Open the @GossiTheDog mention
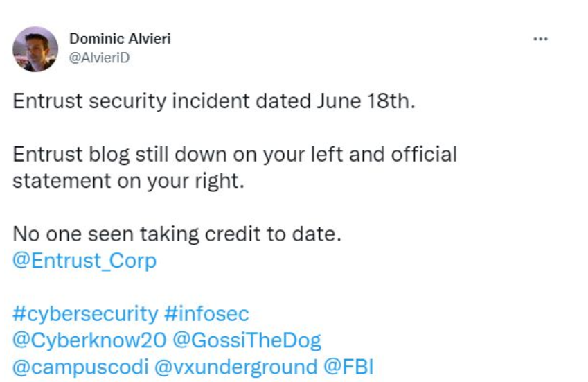 pos(247,340)
